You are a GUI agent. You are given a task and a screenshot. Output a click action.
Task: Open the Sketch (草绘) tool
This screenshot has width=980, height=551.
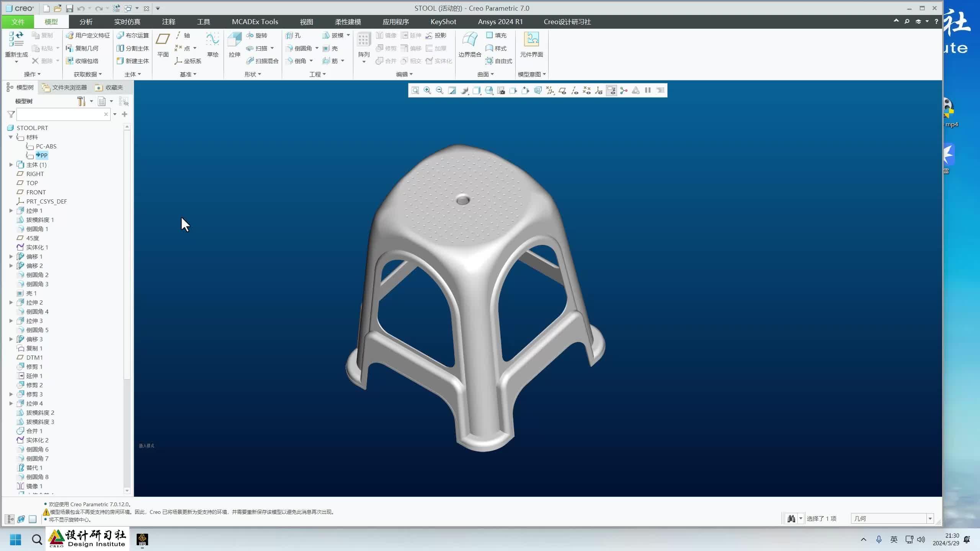tap(213, 42)
